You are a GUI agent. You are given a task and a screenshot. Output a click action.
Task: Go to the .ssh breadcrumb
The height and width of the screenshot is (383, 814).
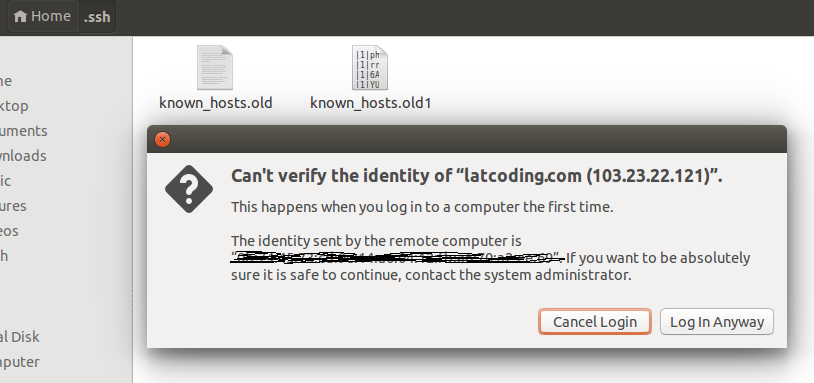point(97,17)
